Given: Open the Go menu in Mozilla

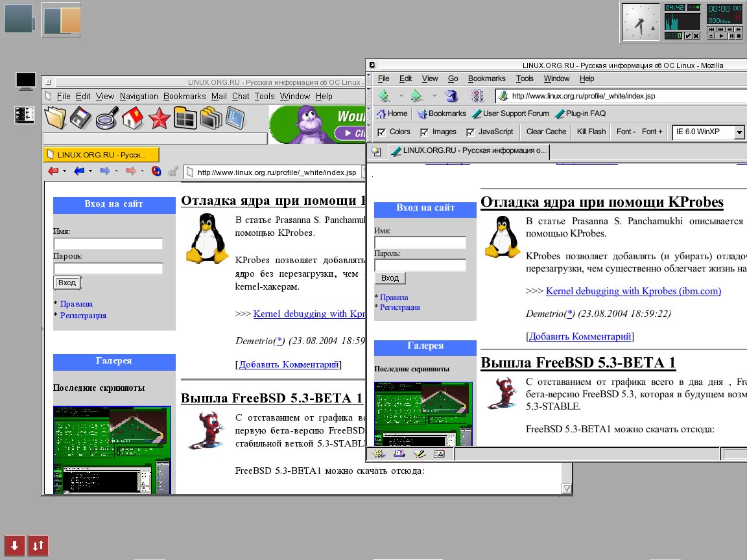Looking at the screenshot, I should [453, 78].
